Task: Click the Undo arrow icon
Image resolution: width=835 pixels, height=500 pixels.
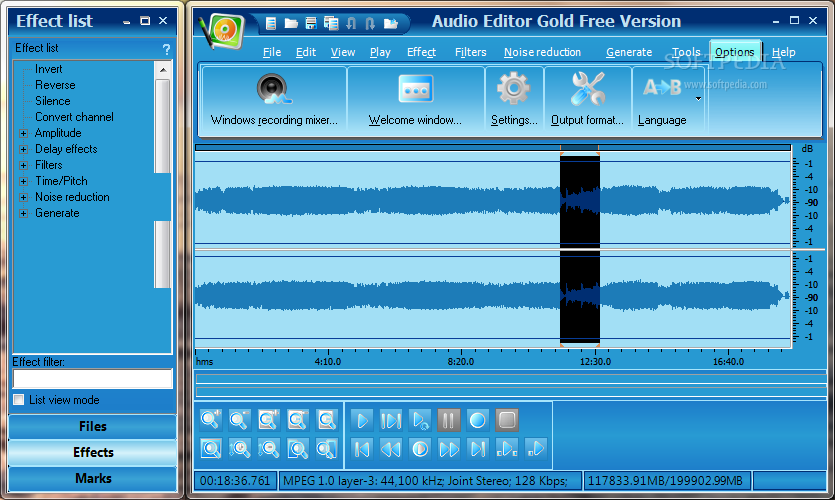Action: pos(350,23)
